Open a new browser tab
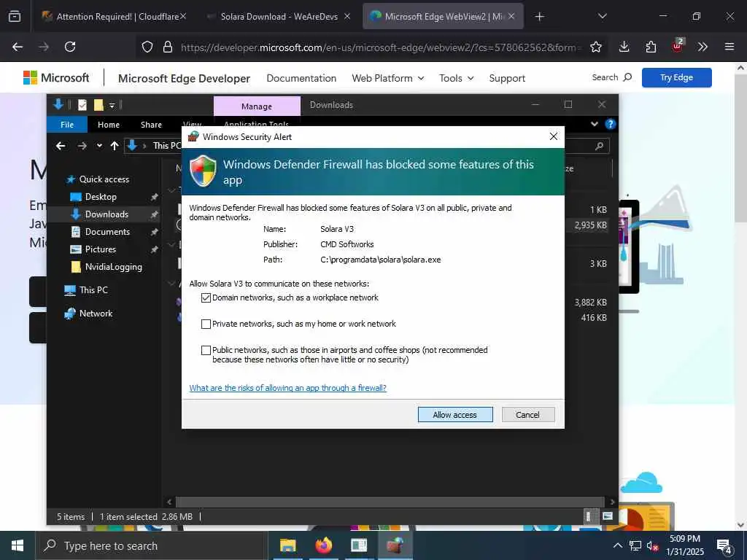The width and height of the screenshot is (747, 560). coord(539,17)
